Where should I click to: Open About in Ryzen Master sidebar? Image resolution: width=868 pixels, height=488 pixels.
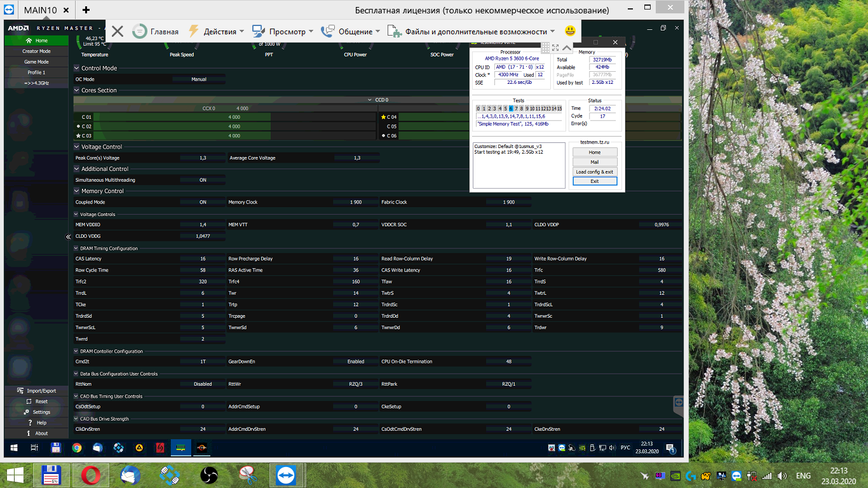point(36,433)
